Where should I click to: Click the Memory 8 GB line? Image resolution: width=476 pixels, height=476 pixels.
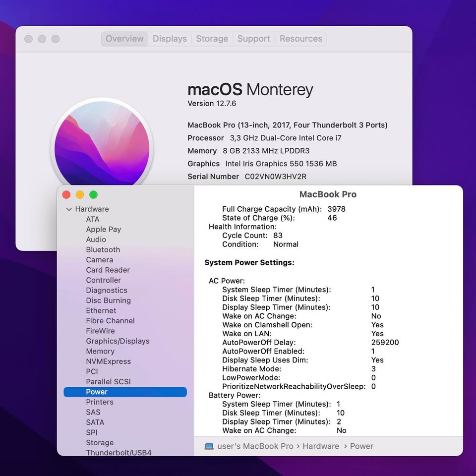point(248,151)
